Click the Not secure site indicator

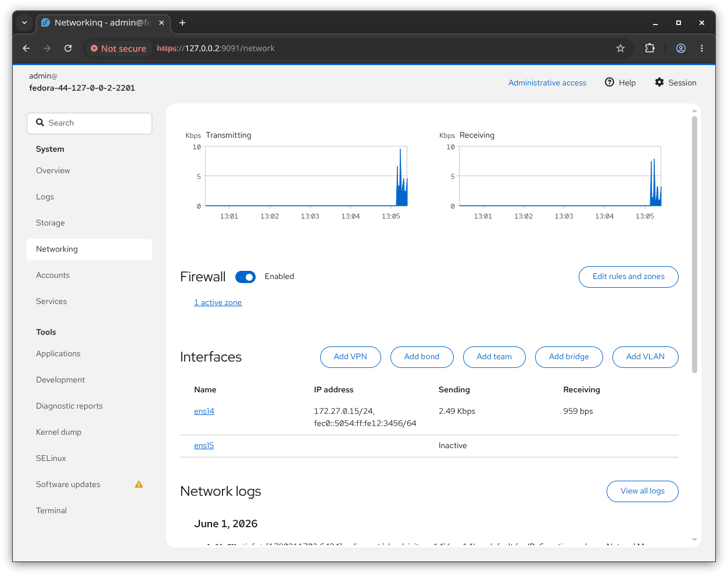coord(119,48)
